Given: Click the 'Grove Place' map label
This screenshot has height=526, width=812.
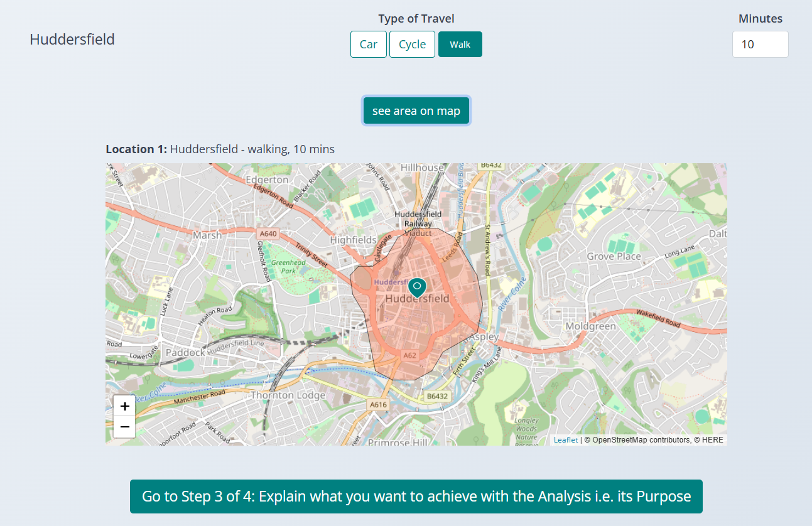Looking at the screenshot, I should pyautogui.click(x=614, y=256).
